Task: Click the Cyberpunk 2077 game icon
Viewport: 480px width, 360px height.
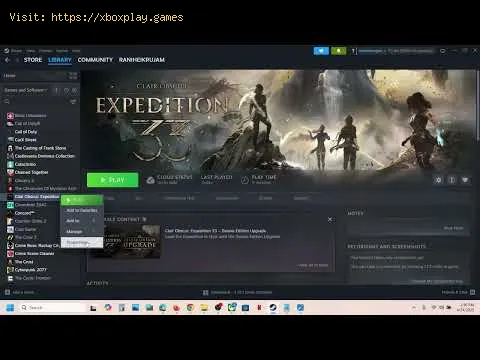Action: tap(10, 270)
